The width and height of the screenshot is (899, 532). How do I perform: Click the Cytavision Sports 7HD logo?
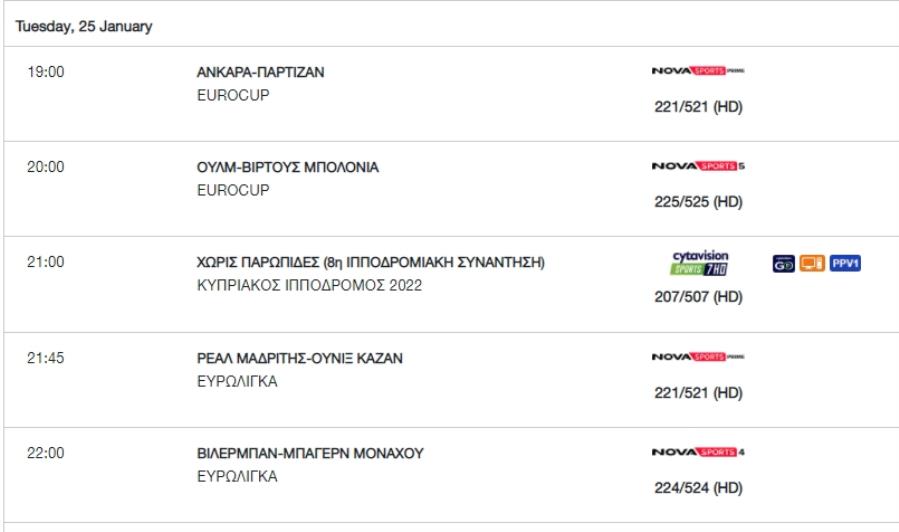click(700, 263)
